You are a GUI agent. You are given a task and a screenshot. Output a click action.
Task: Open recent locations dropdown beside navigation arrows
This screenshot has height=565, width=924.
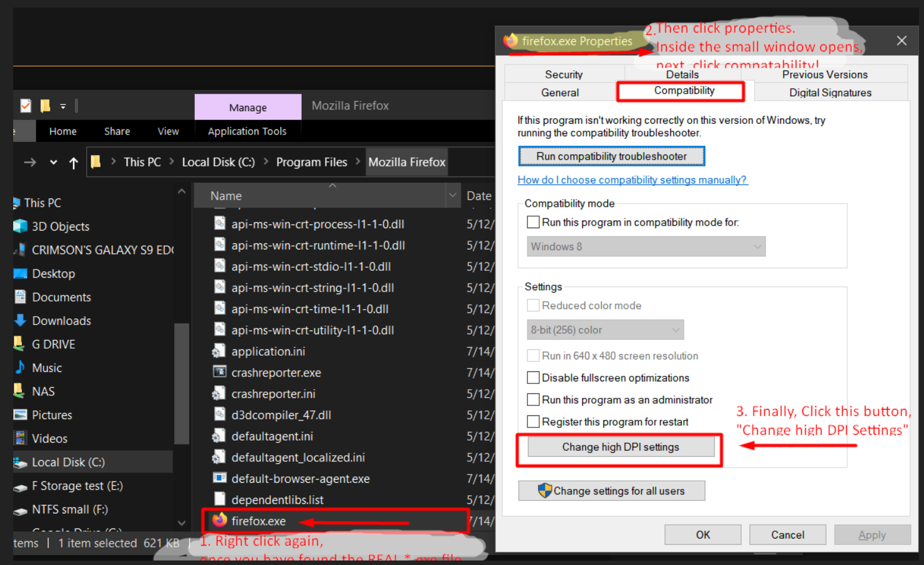pyautogui.click(x=53, y=163)
